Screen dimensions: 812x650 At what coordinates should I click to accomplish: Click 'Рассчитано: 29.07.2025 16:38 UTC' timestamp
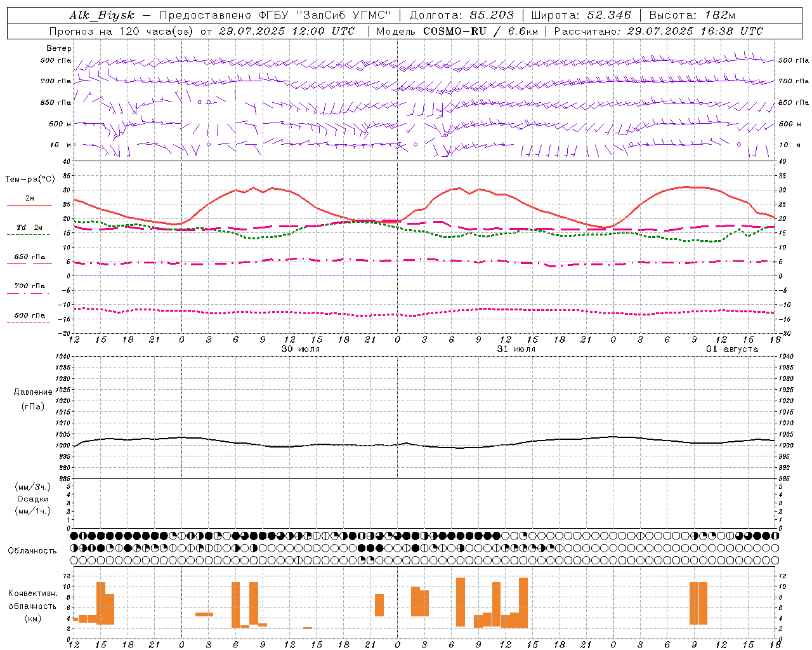(658, 31)
